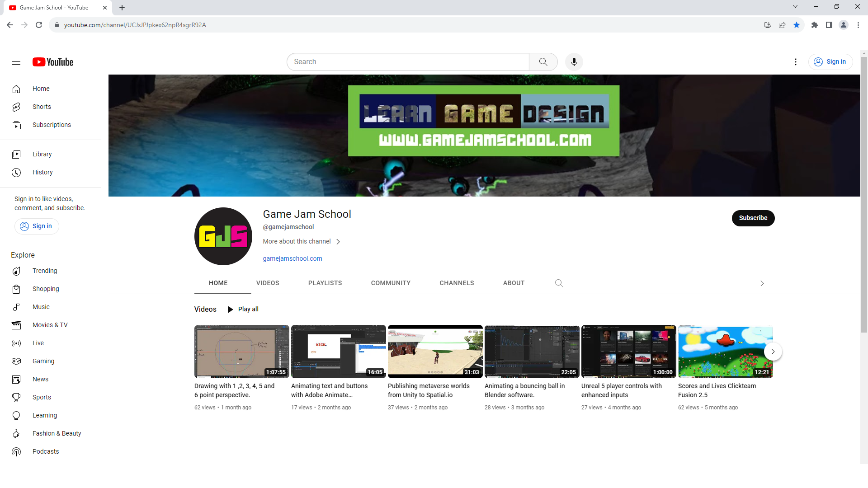Screen dimensions: 868x488
Task: Open a new browser tab
Action: coord(122,8)
